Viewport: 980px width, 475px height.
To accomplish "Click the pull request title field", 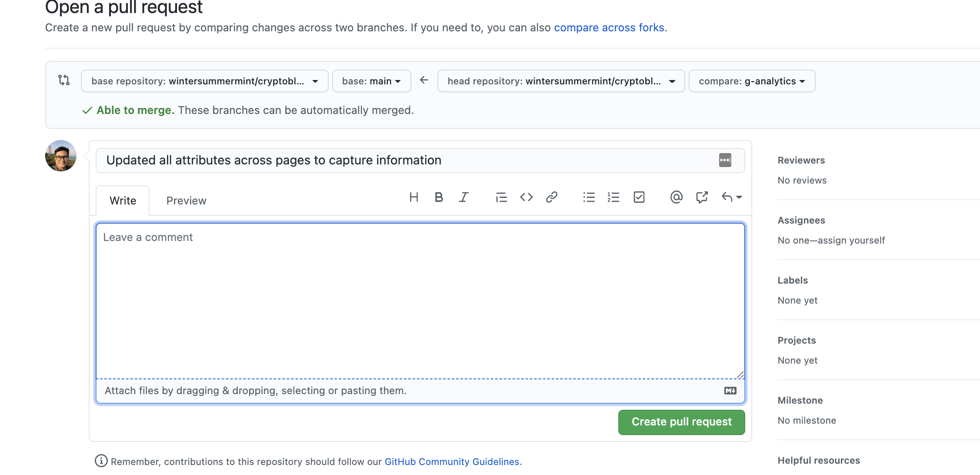I will tap(420, 161).
